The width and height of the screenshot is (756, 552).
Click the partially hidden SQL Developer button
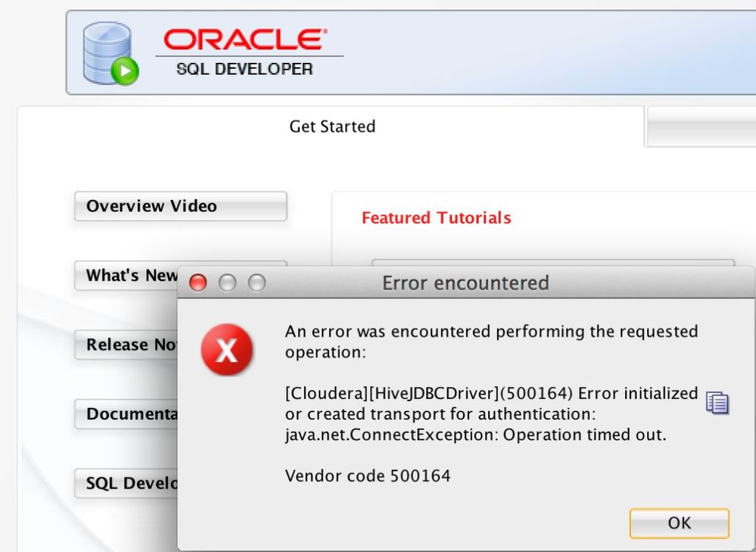126,483
